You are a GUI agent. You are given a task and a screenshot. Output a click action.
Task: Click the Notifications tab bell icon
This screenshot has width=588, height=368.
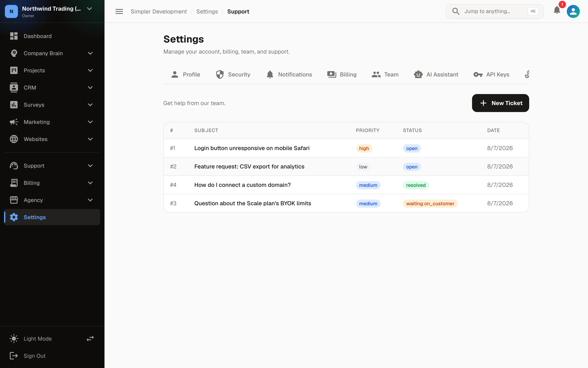(270, 74)
